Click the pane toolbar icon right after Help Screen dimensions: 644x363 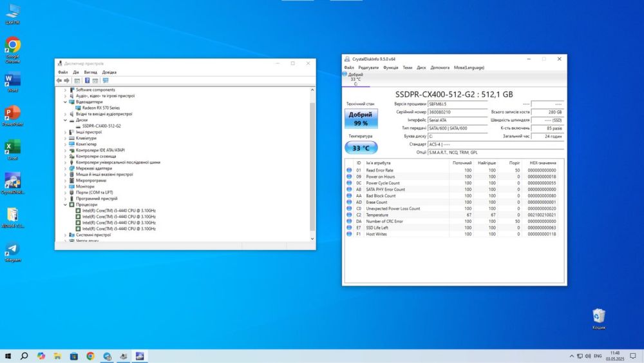pyautogui.click(x=95, y=81)
